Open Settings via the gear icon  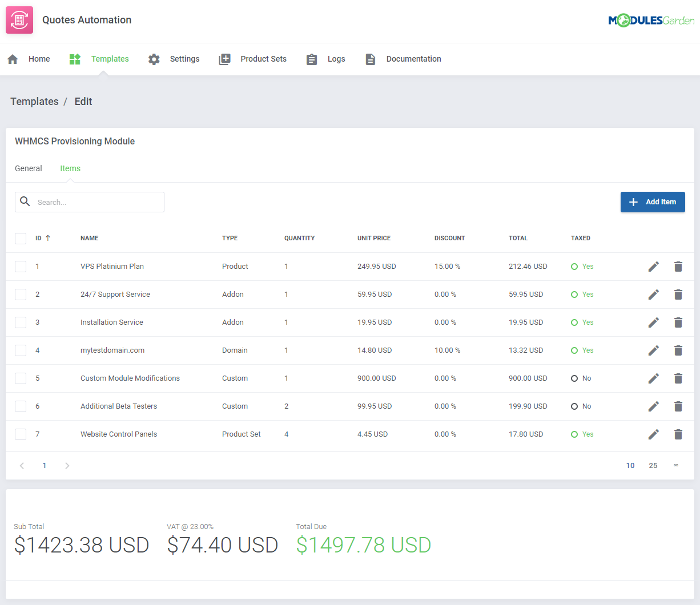(154, 59)
